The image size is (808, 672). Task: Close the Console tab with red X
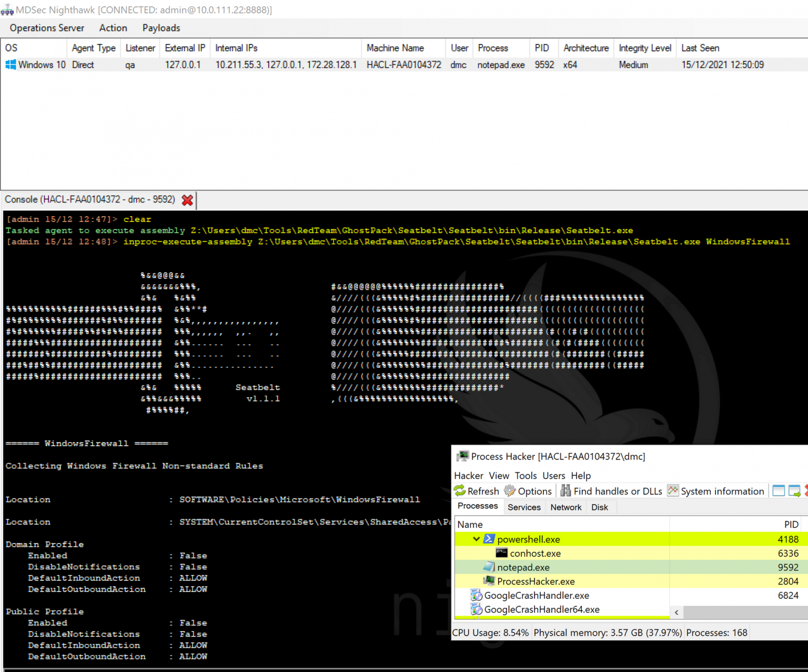[187, 200]
